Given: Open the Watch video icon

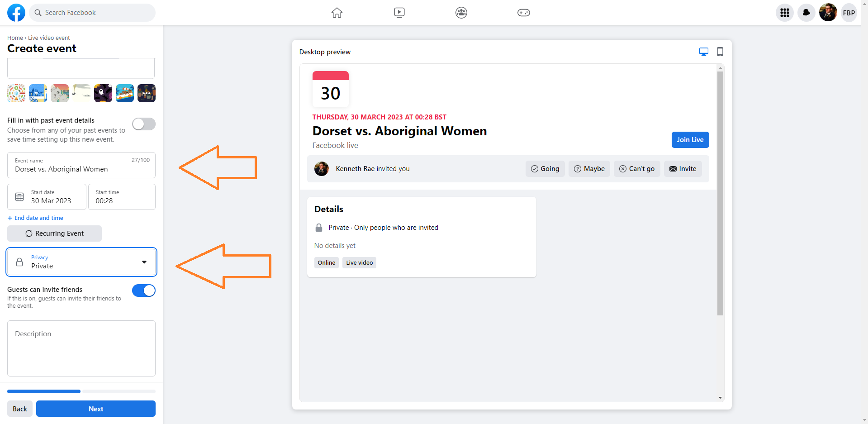Looking at the screenshot, I should point(399,13).
